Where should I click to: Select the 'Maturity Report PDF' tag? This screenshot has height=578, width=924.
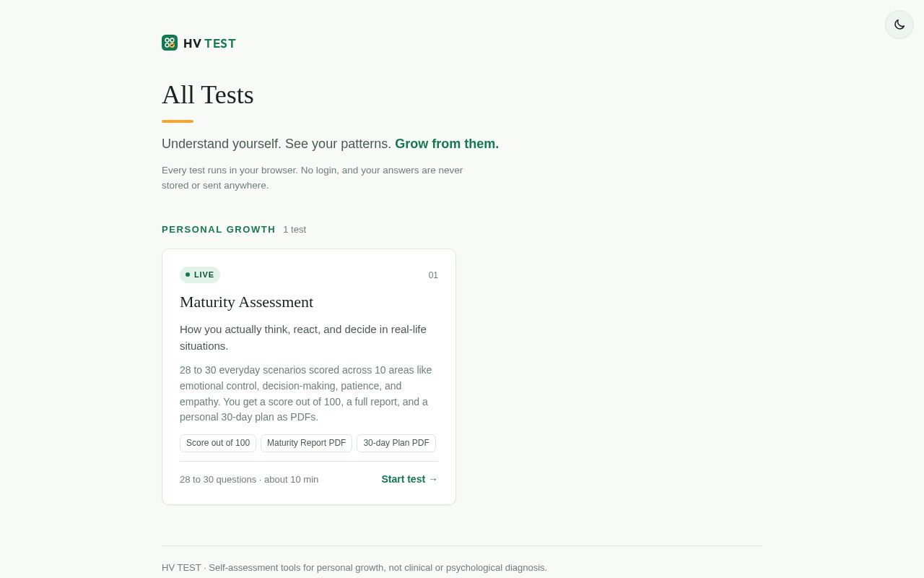tap(306, 443)
